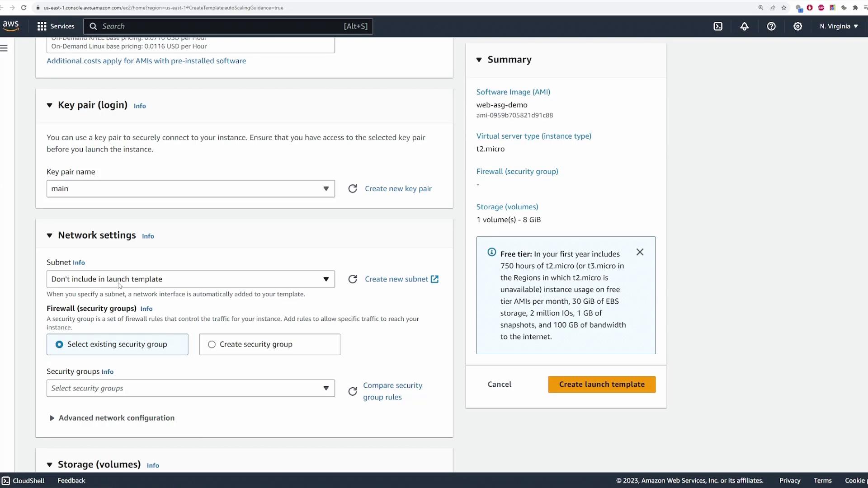This screenshot has width=868, height=488.
Task: Refresh the subnet list
Action: [x=353, y=279]
